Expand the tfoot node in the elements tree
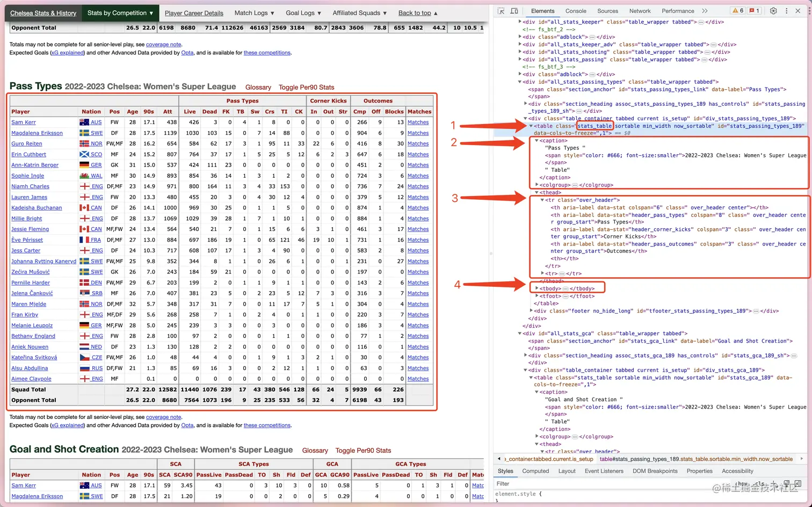 click(x=536, y=296)
